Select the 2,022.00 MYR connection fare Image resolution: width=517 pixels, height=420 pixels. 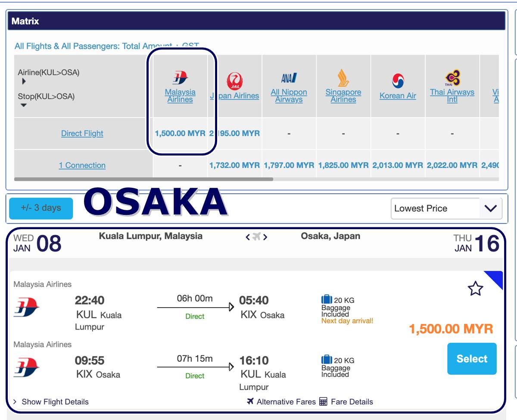pos(452,165)
